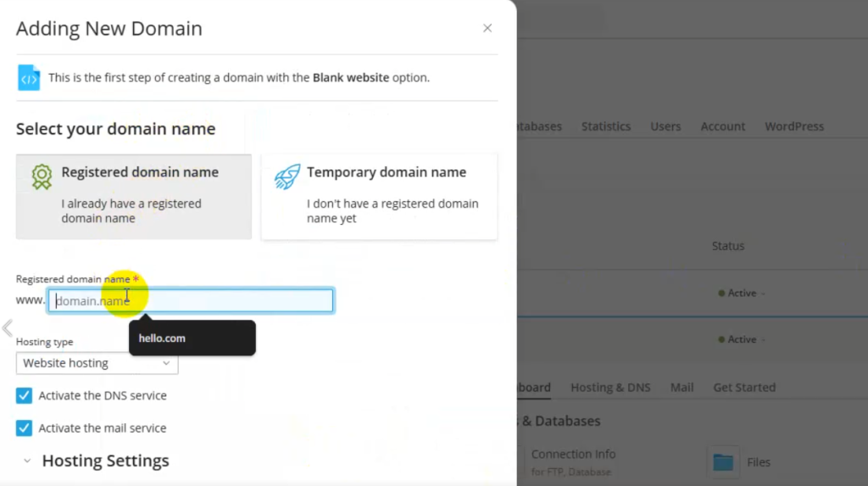Open the second Active status dropdown
This screenshot has width=868, height=486.
742,339
